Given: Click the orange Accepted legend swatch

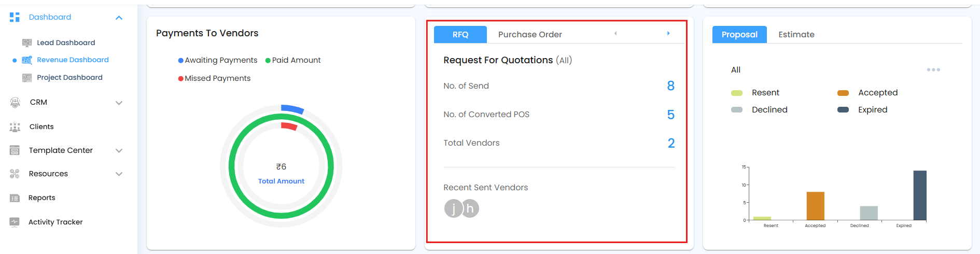Looking at the screenshot, I should coord(843,93).
